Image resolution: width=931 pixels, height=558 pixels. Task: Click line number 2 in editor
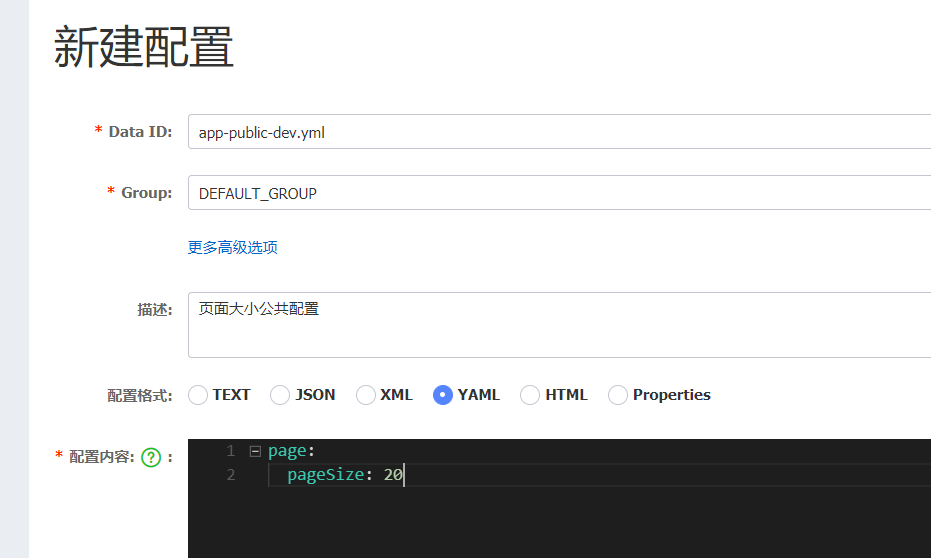click(230, 475)
